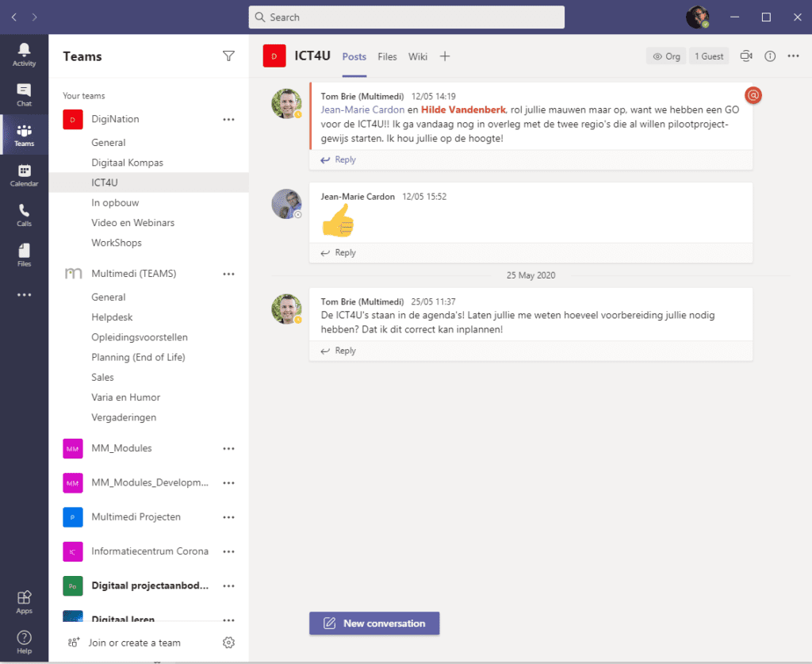Open the Files section

click(24, 255)
